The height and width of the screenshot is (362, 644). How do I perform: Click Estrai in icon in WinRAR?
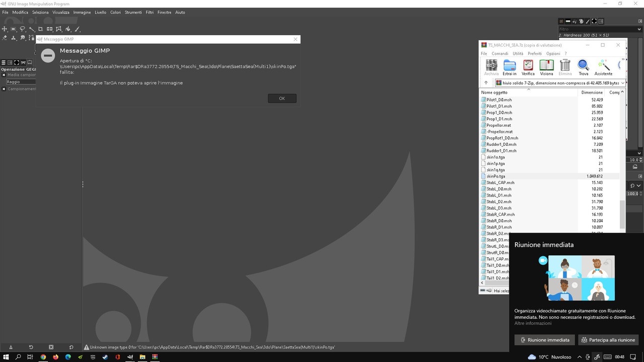pos(510,67)
